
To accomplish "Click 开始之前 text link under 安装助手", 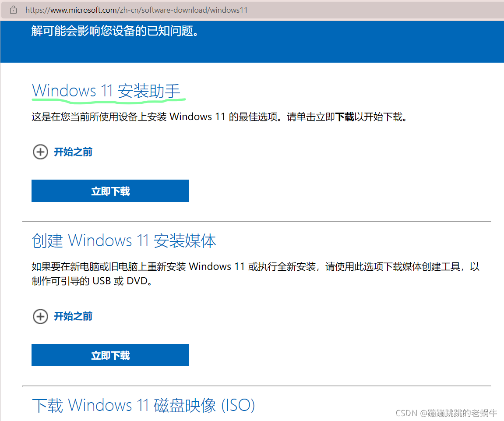I will pos(73,152).
